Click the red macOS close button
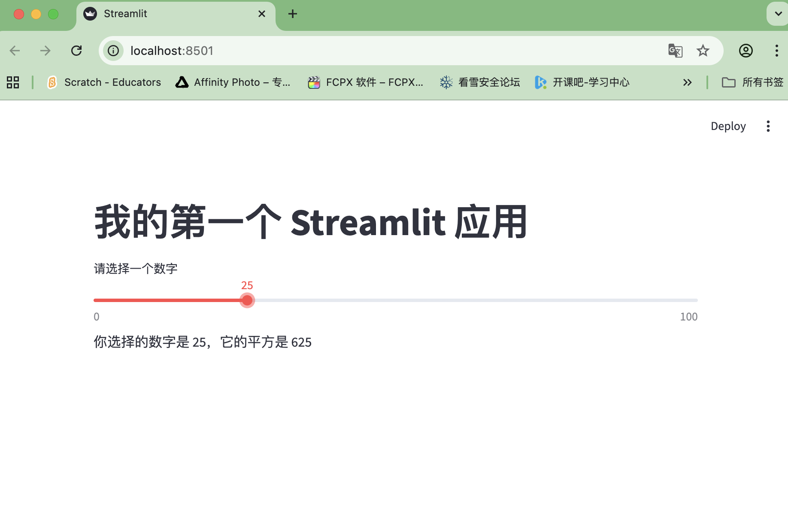Screen dimensions: 788x532 19,14
